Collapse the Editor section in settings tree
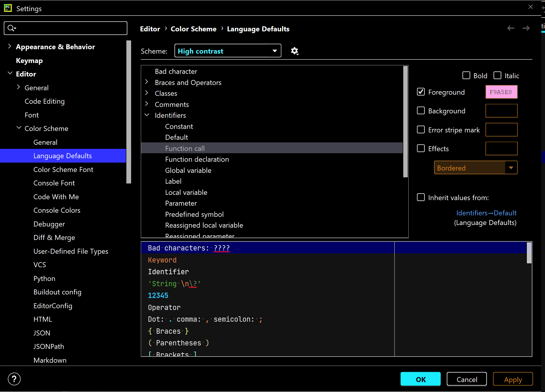 [10, 73]
